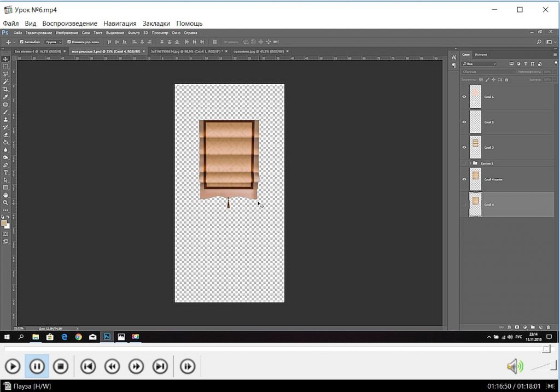Open the Фильтр menu in Photoshop
560x392 pixels.
pyautogui.click(x=133, y=33)
